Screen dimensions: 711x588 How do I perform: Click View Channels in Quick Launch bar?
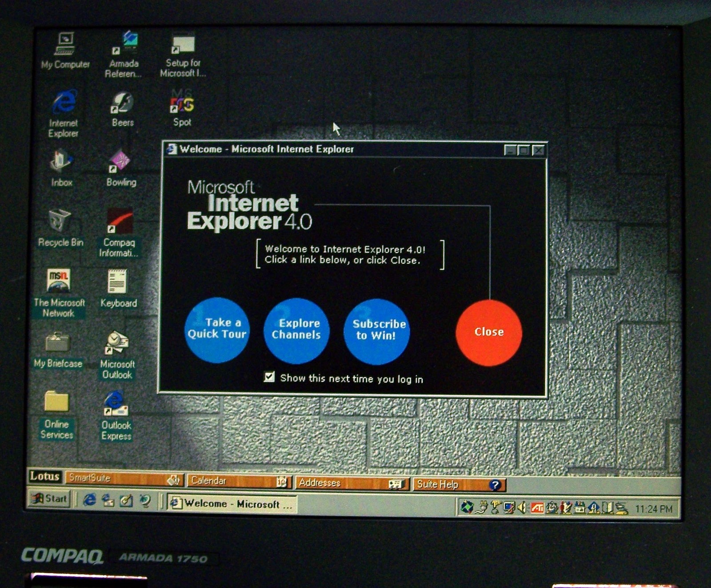[x=145, y=501]
